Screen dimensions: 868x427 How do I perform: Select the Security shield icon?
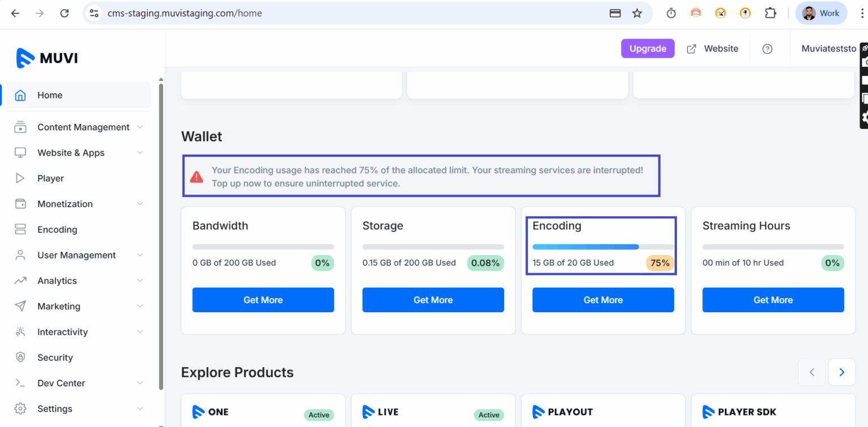(20, 357)
